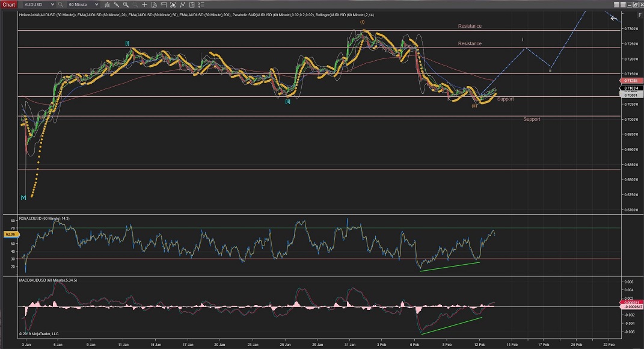The image size is (644, 349).
Task: Click the black 0.7103'4 current price marker
Action: pos(631,88)
